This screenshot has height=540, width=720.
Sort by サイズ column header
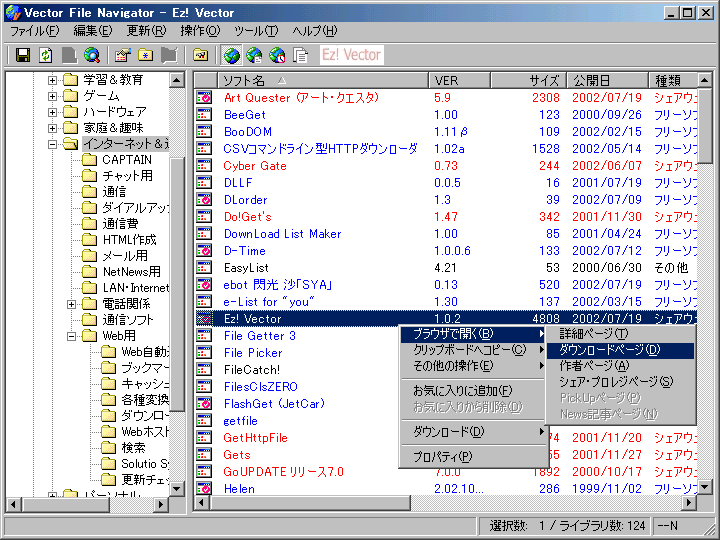(528, 81)
